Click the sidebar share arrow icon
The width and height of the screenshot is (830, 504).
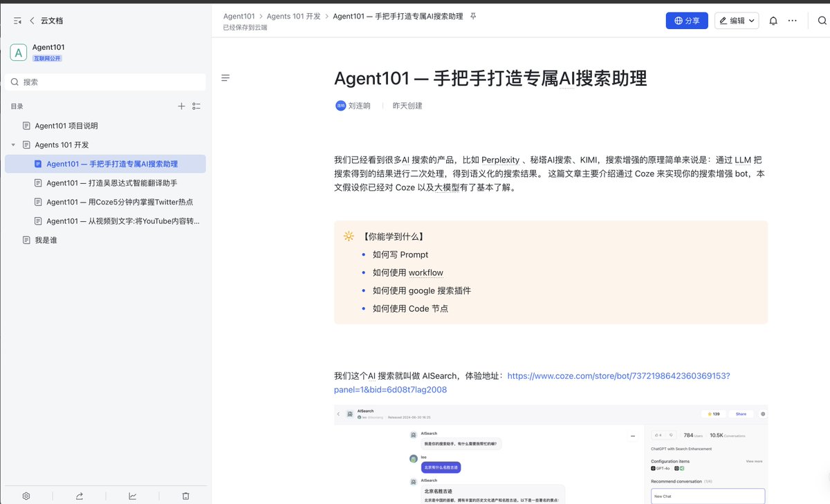(x=80, y=496)
